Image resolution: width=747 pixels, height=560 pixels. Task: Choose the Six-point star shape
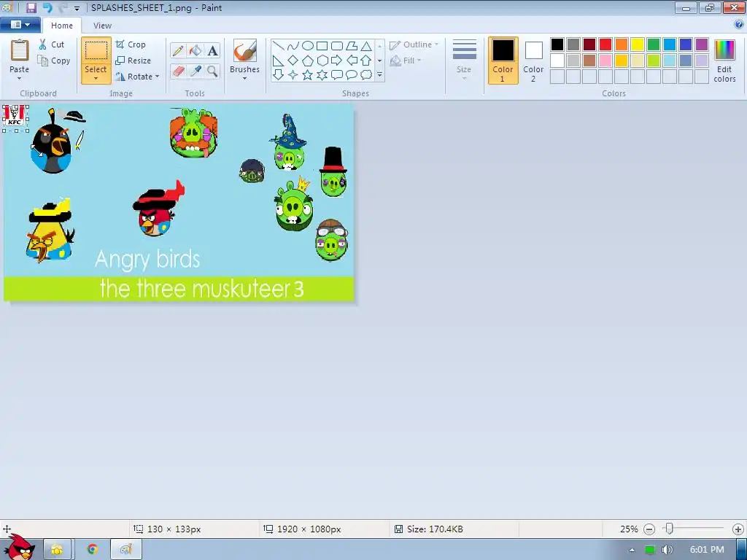322,75
